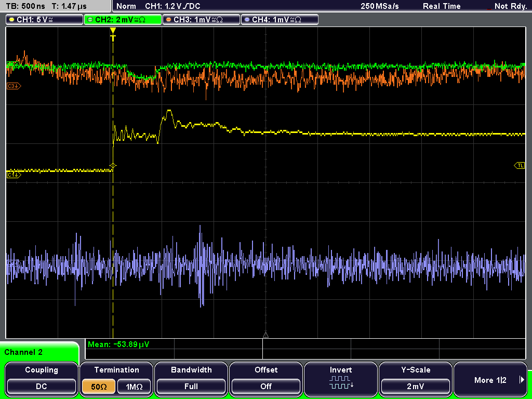Set termination to 50Ω
Viewport: 532px width, 399px height.
click(99, 387)
